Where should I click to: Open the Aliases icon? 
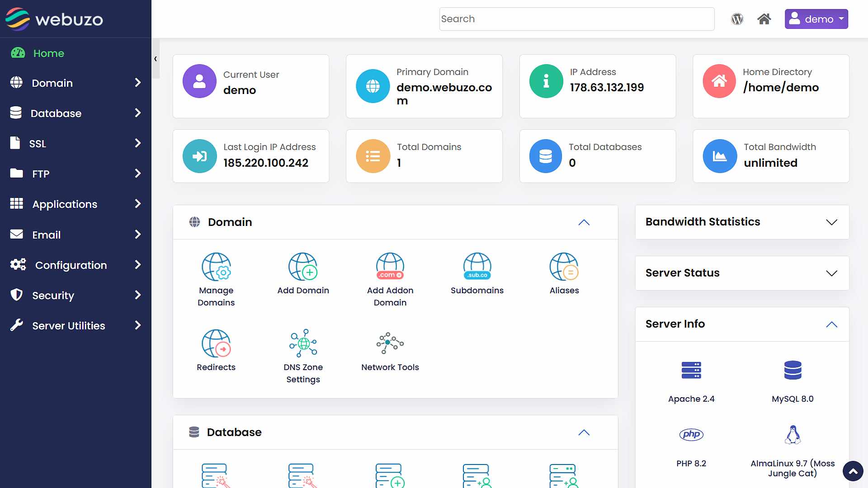(x=564, y=267)
